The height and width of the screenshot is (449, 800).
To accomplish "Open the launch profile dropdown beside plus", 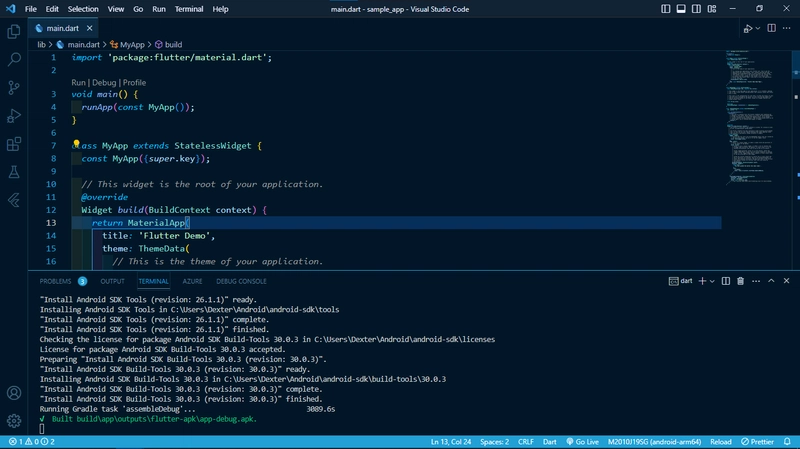I will (x=714, y=281).
